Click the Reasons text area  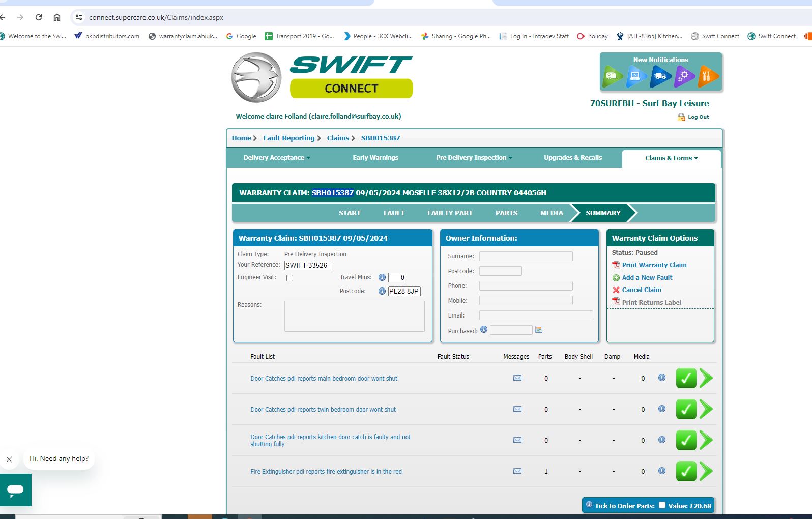pyautogui.click(x=354, y=316)
